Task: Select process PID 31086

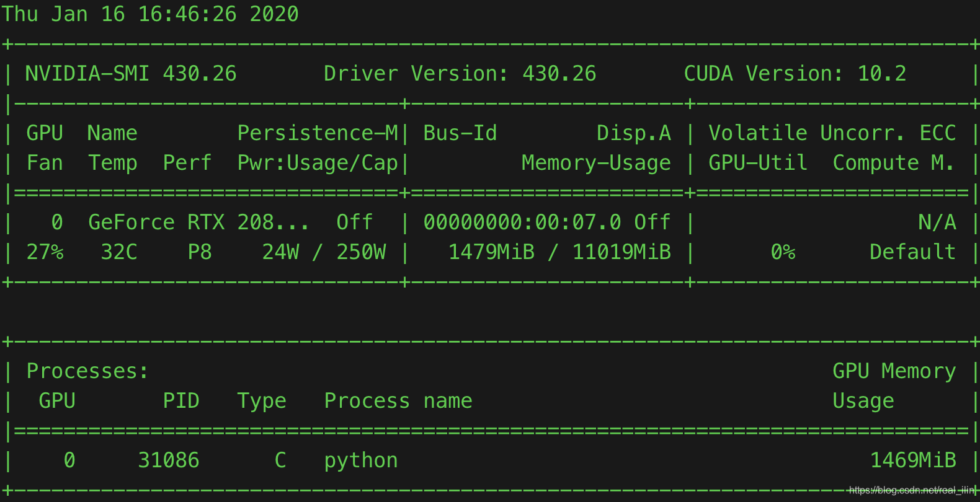Action: point(169,460)
